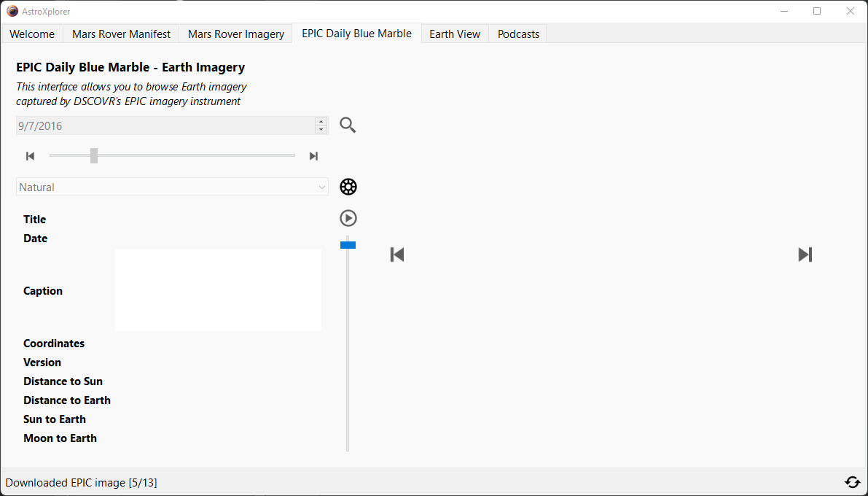
Task: Jump to last date on date slider
Action: [x=313, y=156]
